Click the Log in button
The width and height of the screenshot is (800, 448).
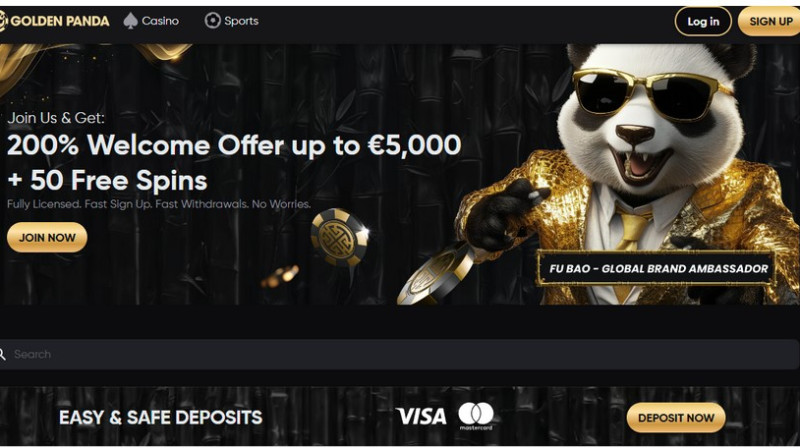click(x=703, y=21)
